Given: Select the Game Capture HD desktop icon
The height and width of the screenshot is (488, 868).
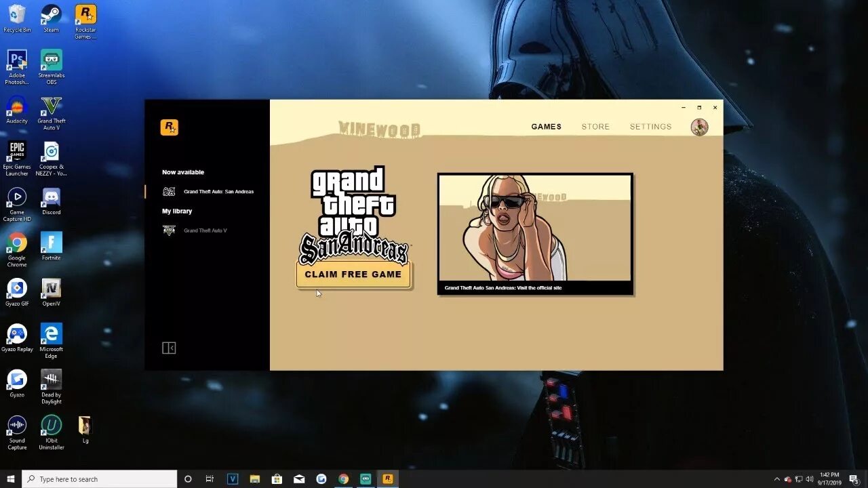Looking at the screenshot, I should pos(17,204).
